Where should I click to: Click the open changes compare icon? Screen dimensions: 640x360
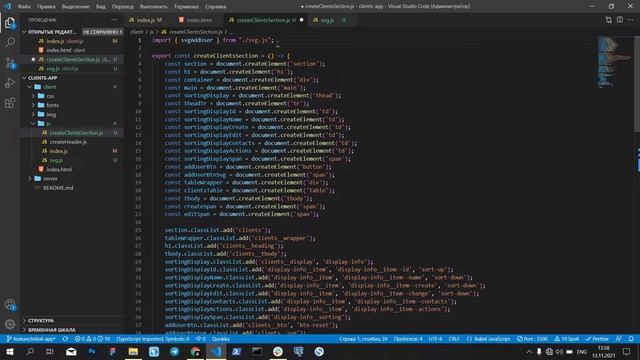[x=609, y=20]
